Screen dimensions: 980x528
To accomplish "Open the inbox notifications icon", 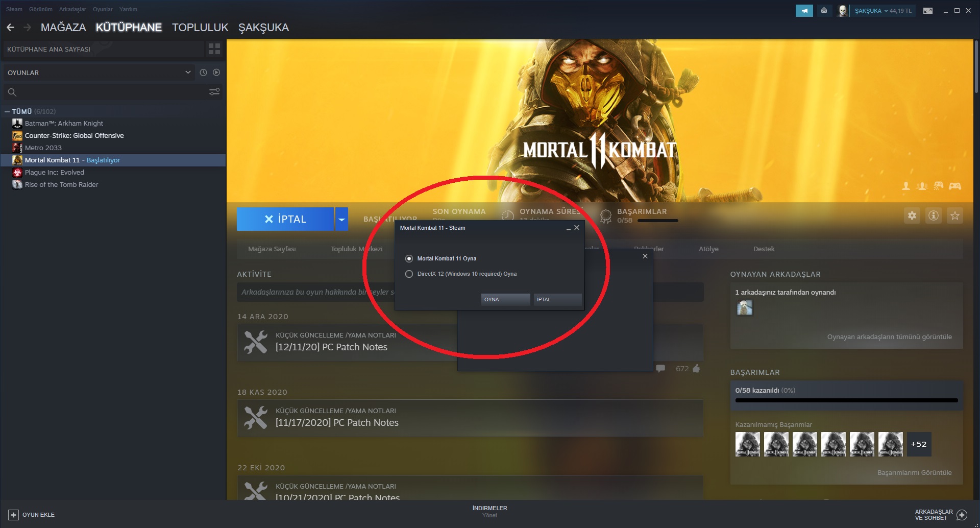I will 824,10.
